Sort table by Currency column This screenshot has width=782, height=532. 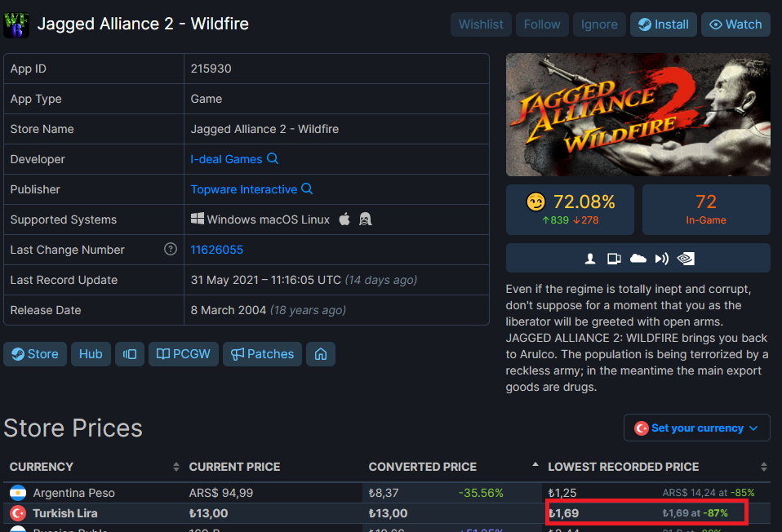coord(94,467)
